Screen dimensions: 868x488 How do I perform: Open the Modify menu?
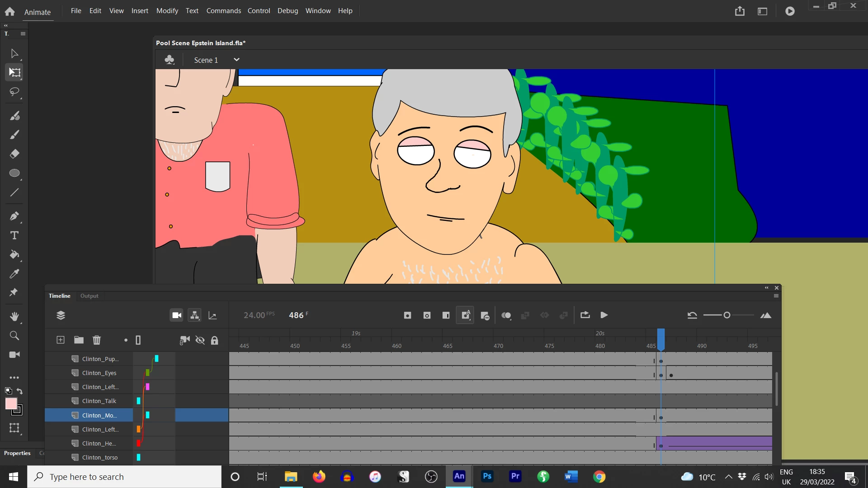pyautogui.click(x=167, y=10)
